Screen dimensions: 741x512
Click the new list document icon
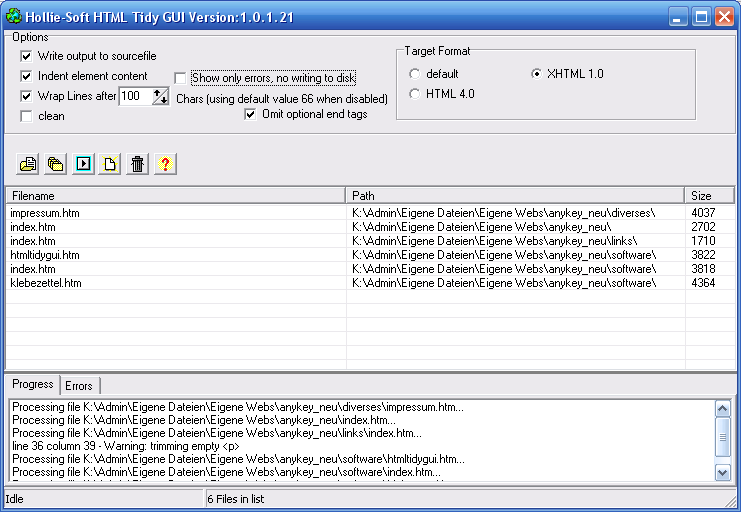click(x=110, y=165)
